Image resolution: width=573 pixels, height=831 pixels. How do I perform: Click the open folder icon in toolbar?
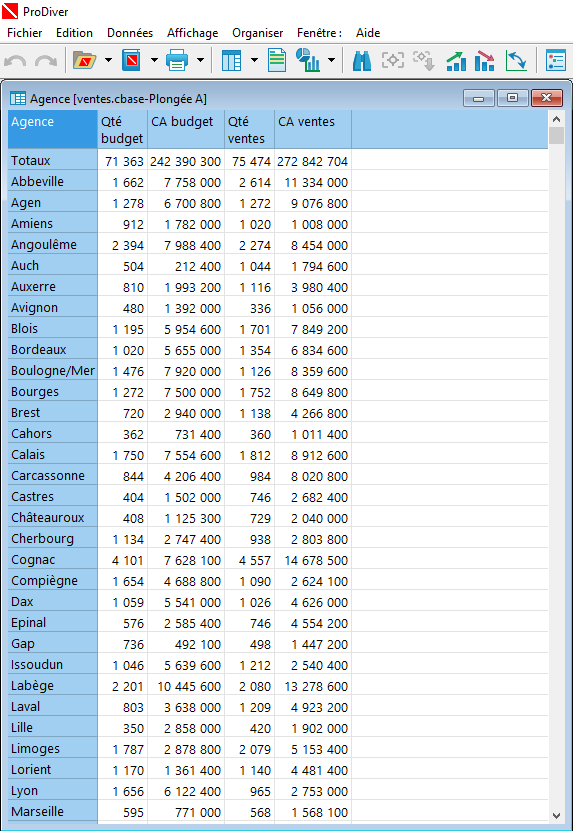(85, 60)
